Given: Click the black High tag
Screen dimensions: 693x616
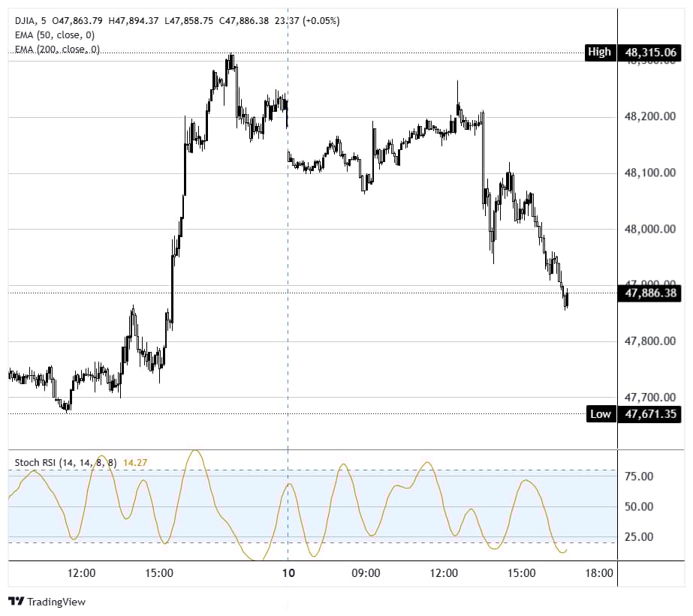Looking at the screenshot, I should (599, 53).
